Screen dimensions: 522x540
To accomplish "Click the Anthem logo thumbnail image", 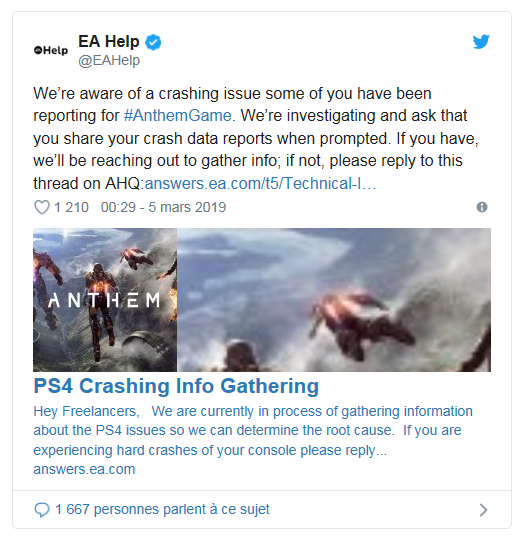I will (105, 300).
